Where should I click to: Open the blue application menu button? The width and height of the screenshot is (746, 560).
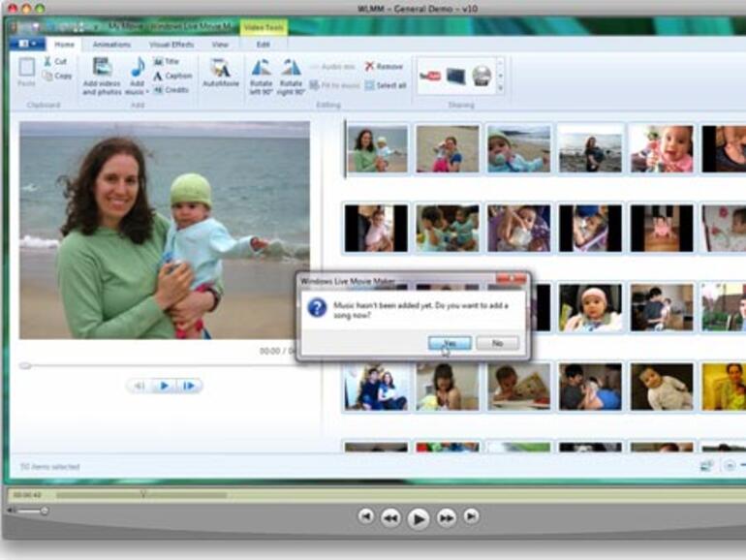pyautogui.click(x=27, y=44)
